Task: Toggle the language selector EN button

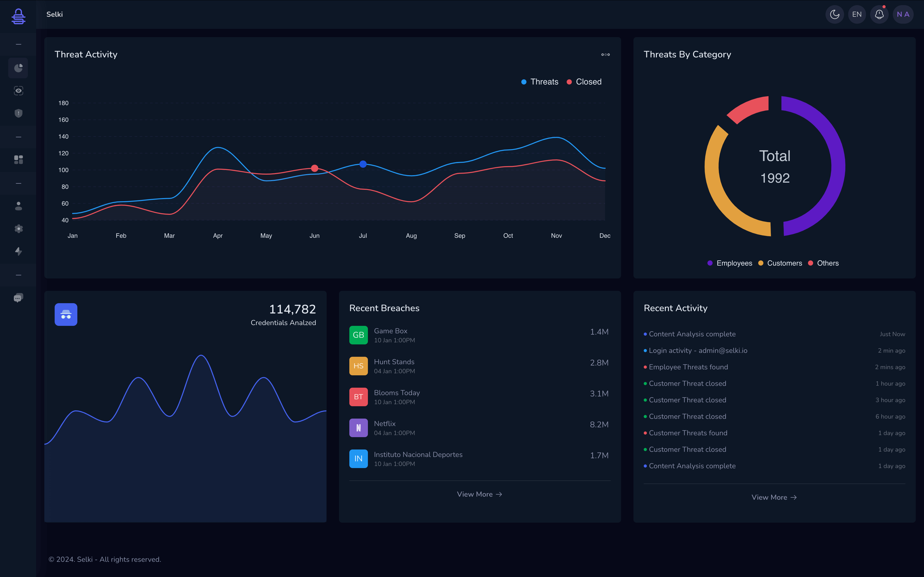Action: 857,14
